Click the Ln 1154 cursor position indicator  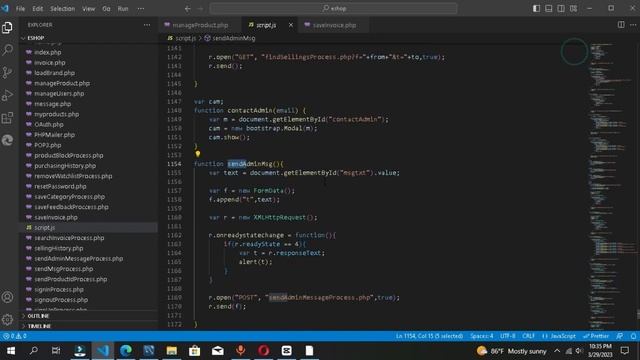click(429, 336)
